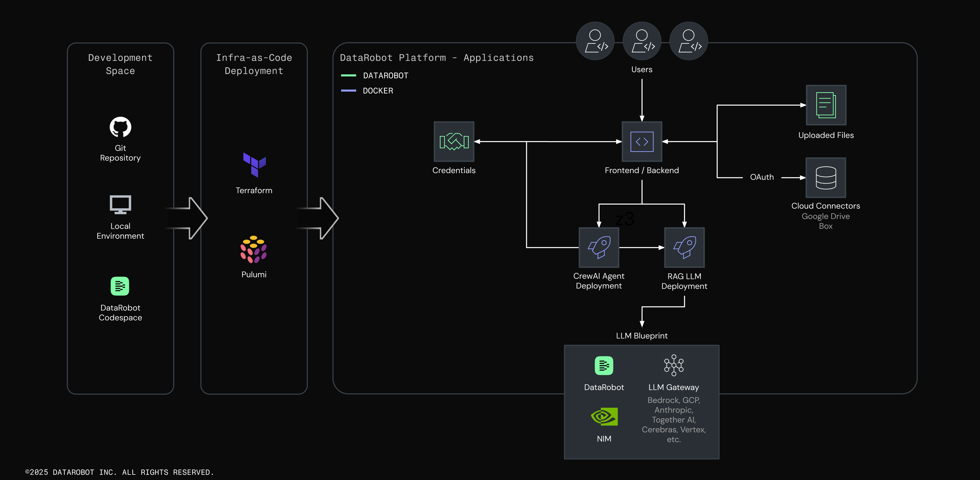Click the DataRobot icon in LLM Blueprint
The height and width of the screenshot is (480, 980).
(604, 365)
